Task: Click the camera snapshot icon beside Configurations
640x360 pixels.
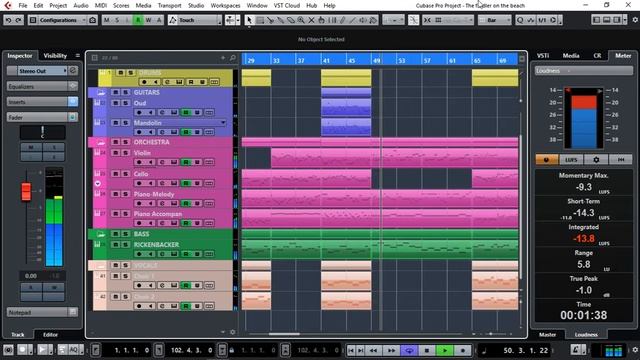Action: click(x=93, y=20)
